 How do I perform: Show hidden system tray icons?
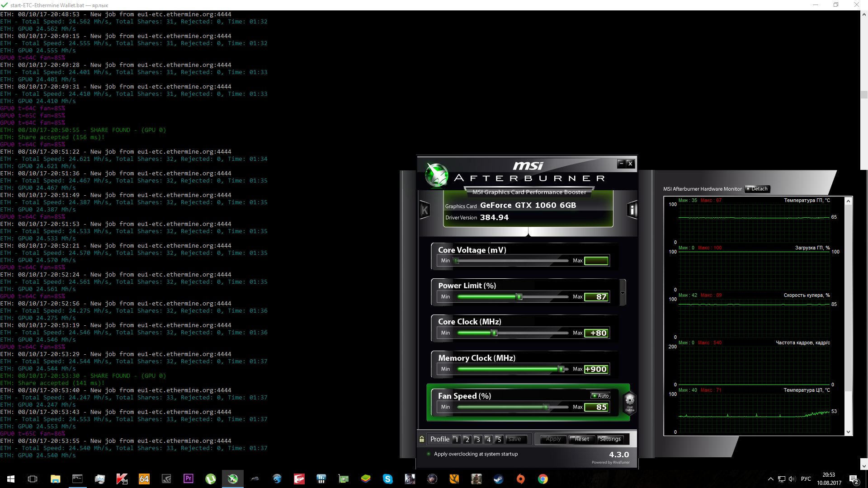770,479
